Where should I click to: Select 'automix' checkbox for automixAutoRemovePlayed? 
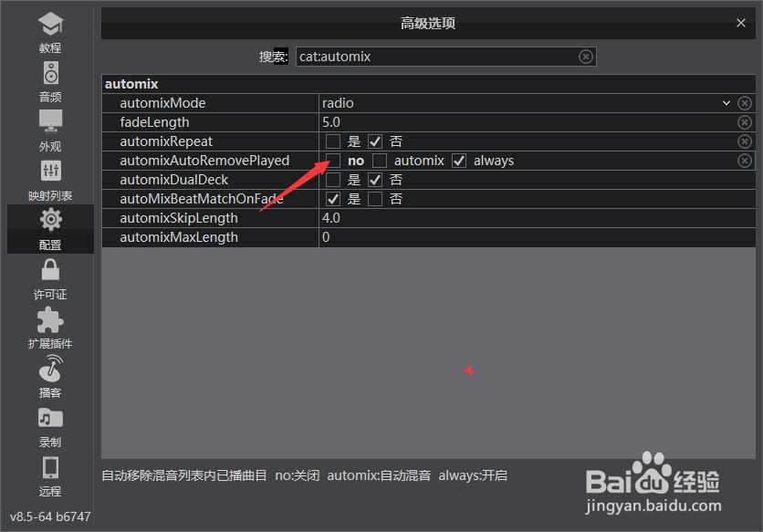380,161
